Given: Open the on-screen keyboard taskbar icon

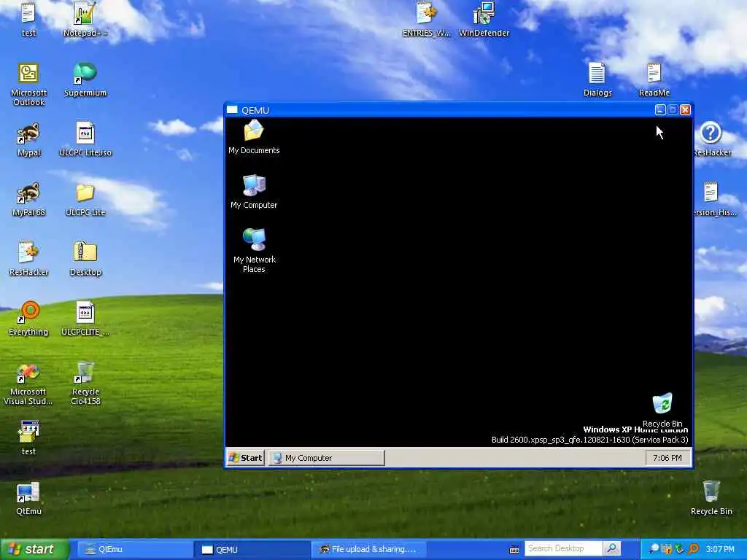Looking at the screenshot, I should click(514, 550).
